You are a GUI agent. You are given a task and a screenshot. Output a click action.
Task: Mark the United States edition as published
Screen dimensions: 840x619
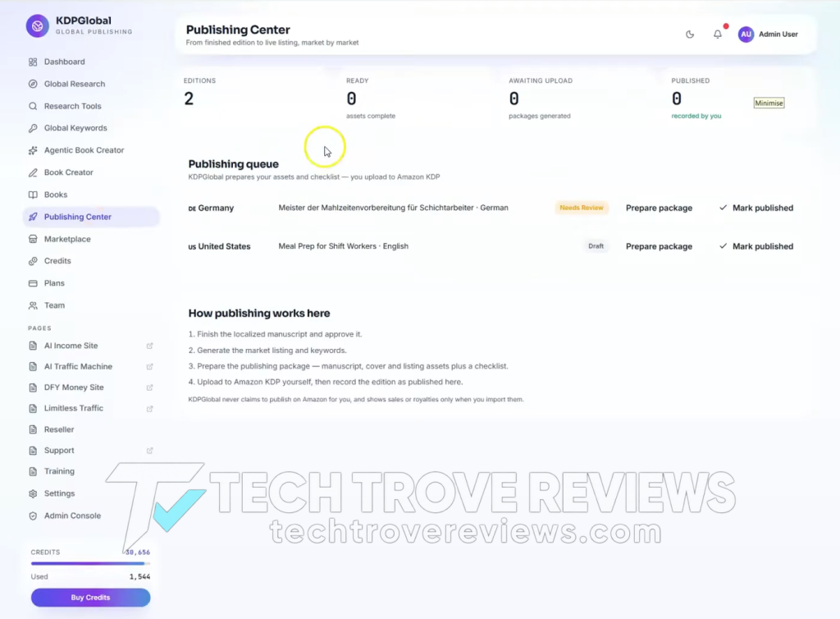pyautogui.click(x=756, y=246)
